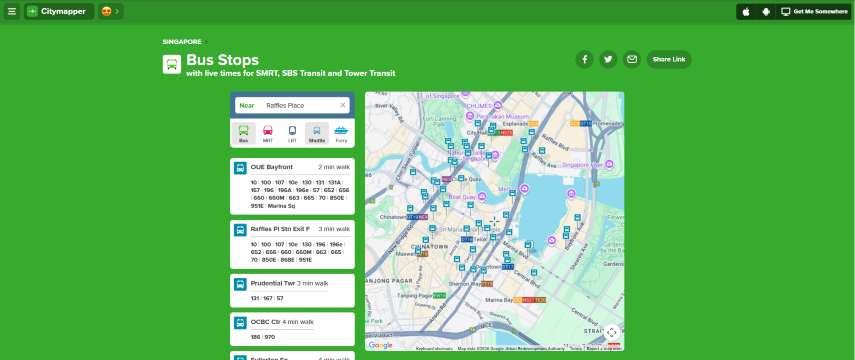Click the Bus Stops page icon
Screen dimensions: 855x360
coord(172,64)
